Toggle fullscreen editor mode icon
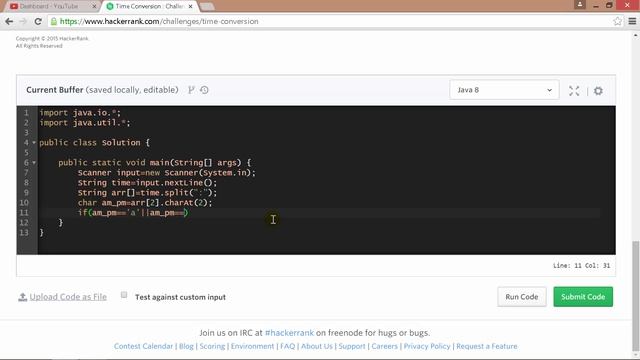Screen dimensions: 640x360 click(574, 91)
